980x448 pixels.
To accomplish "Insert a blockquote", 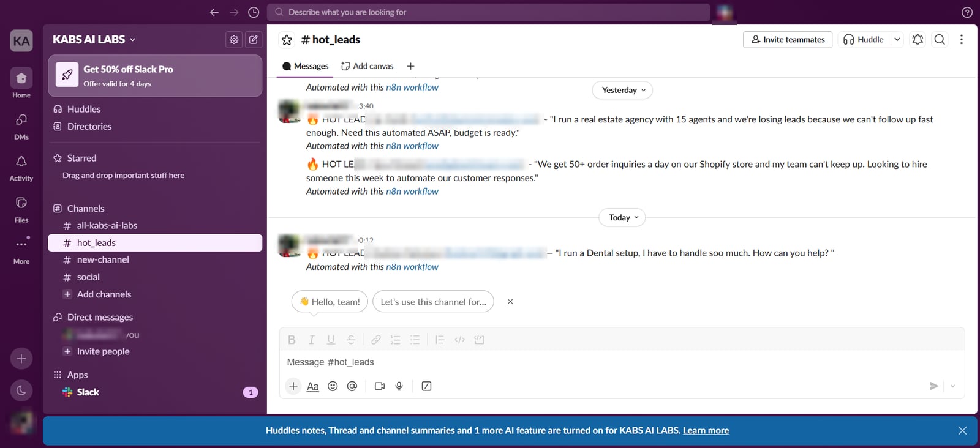I will tap(440, 340).
